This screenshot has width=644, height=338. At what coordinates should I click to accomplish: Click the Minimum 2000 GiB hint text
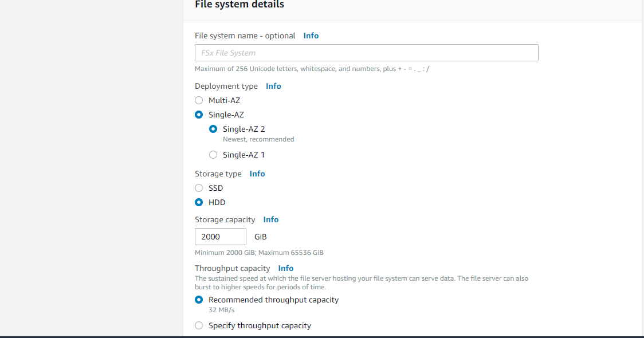[259, 253]
